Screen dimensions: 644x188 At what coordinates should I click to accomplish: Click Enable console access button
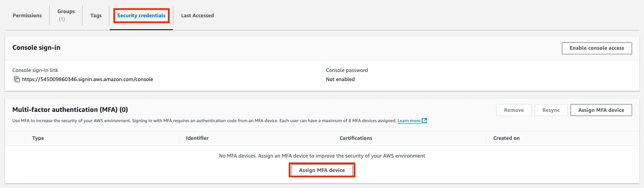coord(597,48)
